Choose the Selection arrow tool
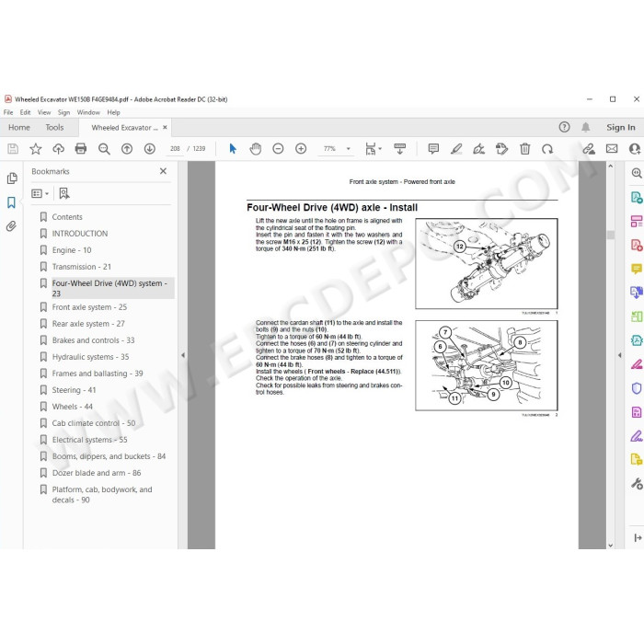 pyautogui.click(x=233, y=149)
